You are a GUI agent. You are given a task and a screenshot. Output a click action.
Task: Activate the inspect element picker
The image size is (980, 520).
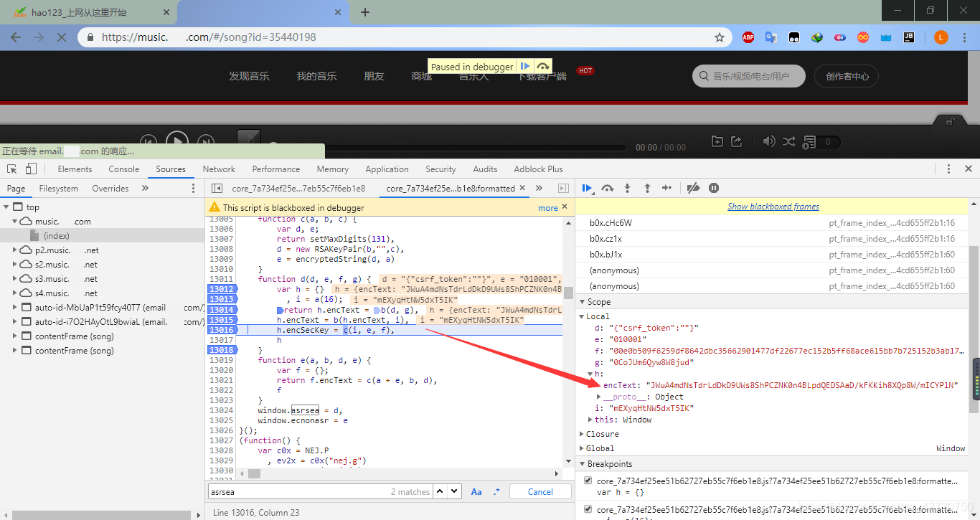coord(12,169)
